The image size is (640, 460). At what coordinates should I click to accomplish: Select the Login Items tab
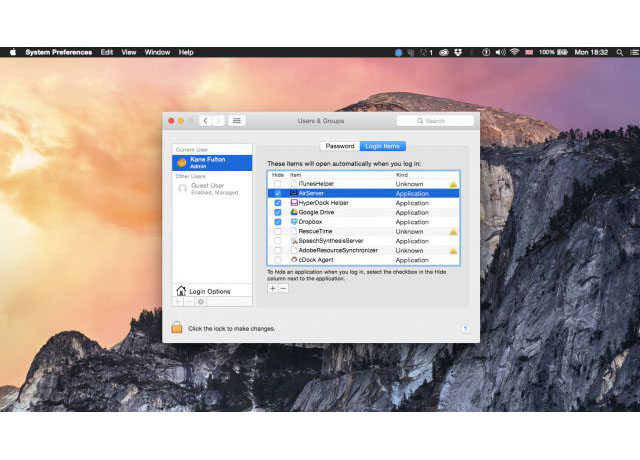click(382, 146)
